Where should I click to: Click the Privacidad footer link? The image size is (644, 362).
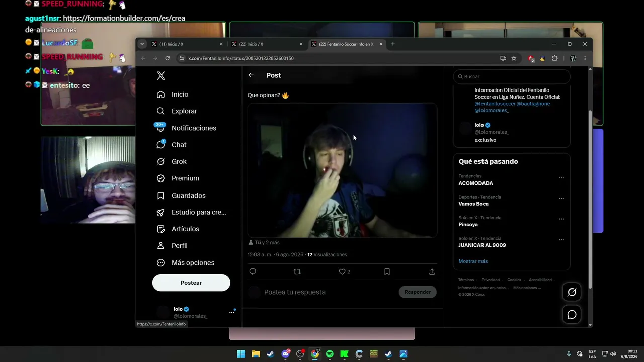(491, 280)
